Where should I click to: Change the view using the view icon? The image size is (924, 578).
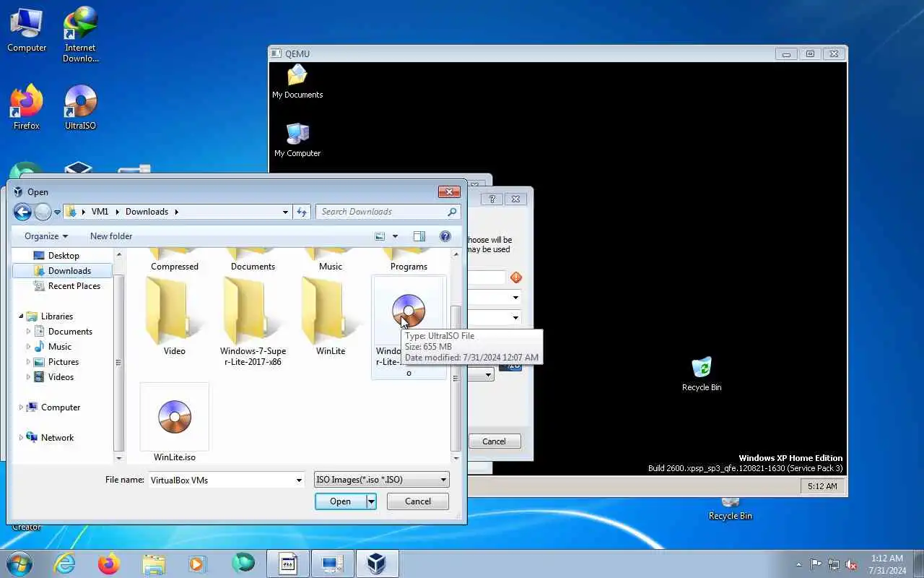(x=380, y=236)
